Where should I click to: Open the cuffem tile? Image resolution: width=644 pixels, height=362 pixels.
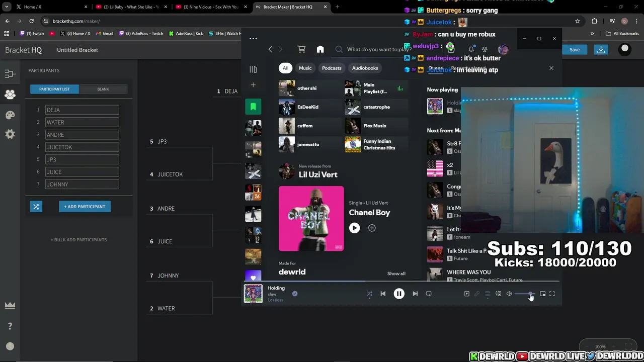point(310,126)
